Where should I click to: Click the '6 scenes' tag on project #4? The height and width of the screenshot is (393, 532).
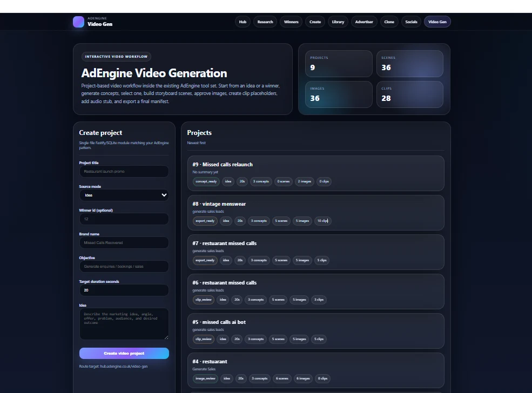[281, 378]
